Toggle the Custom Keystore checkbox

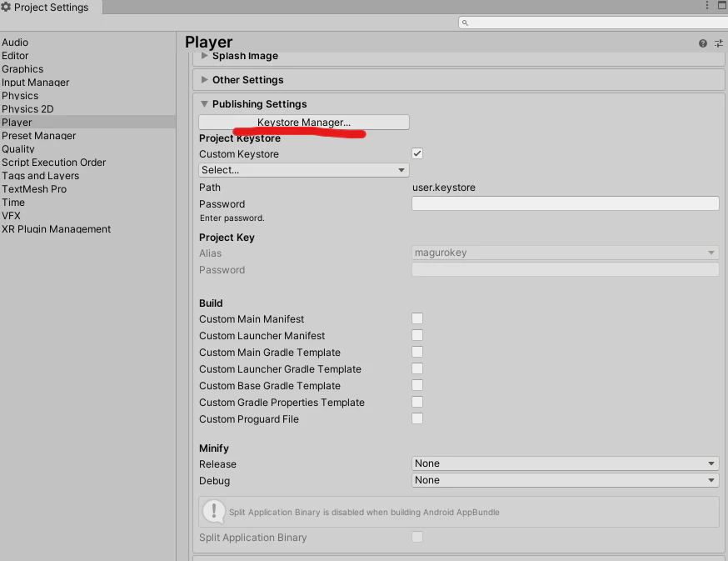[417, 154]
